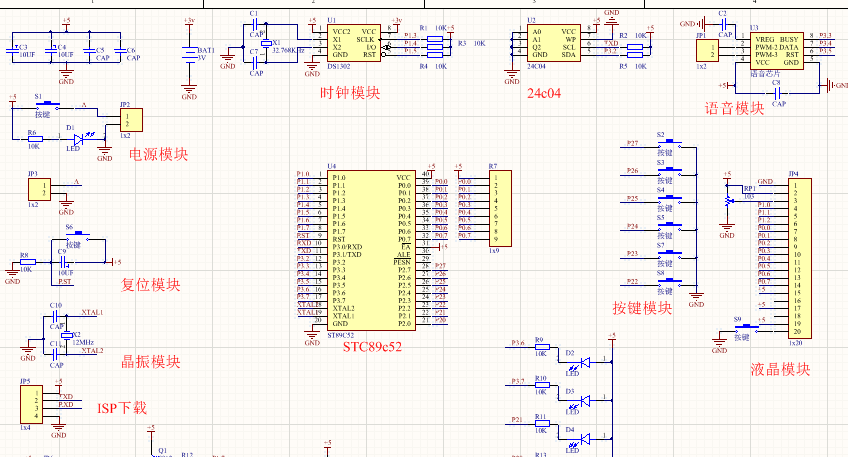Image resolution: width=848 pixels, height=457 pixels.
Task: Select the voice chip U3
Action: click(x=776, y=50)
